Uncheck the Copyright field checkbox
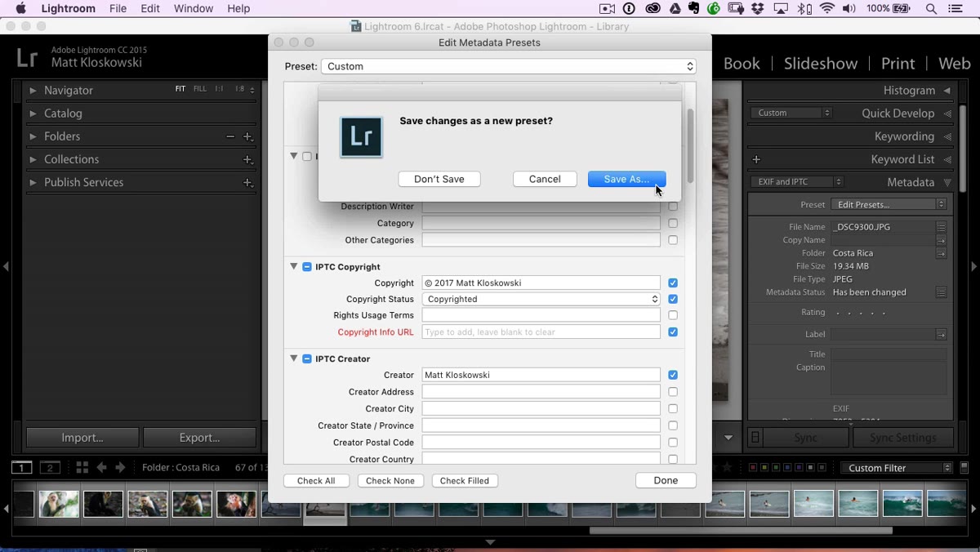 [x=673, y=283]
